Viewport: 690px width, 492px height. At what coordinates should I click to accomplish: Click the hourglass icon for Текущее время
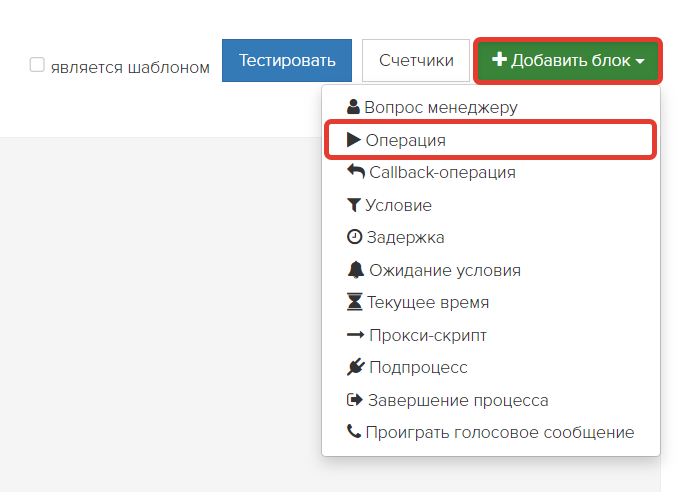pos(354,302)
